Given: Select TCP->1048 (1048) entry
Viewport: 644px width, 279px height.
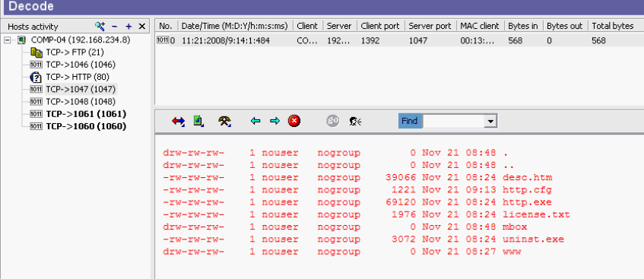Looking at the screenshot, I should point(81,102).
